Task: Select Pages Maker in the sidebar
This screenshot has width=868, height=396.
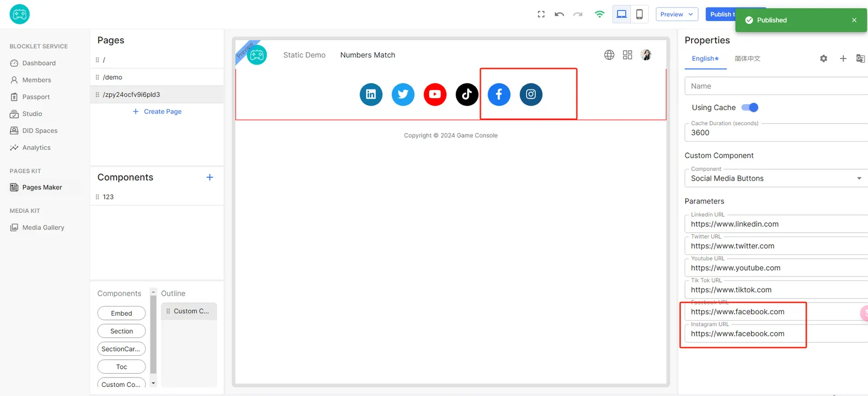Action: tap(42, 187)
